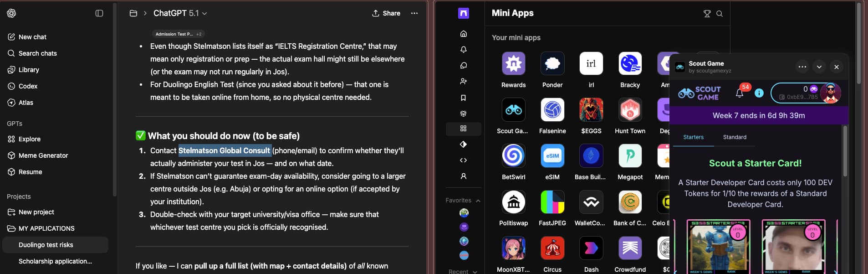Open the Rewards mini app icon
868x274 pixels.
coord(513,64)
